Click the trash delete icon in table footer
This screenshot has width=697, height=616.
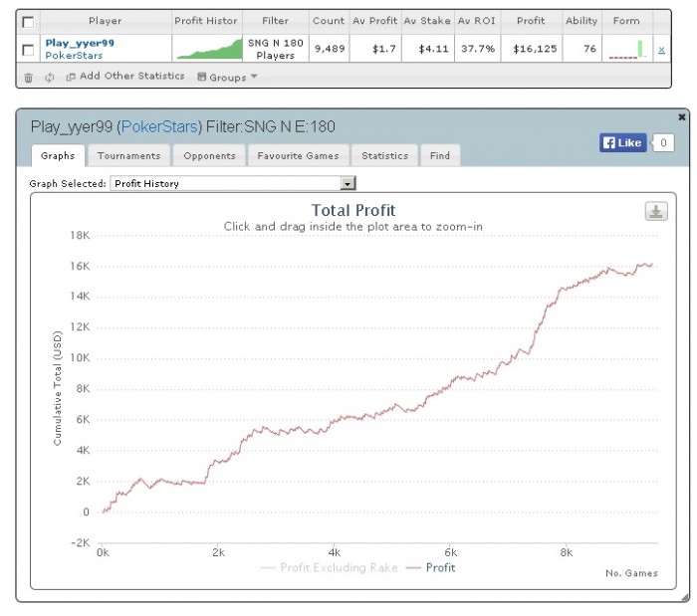pos(29,78)
